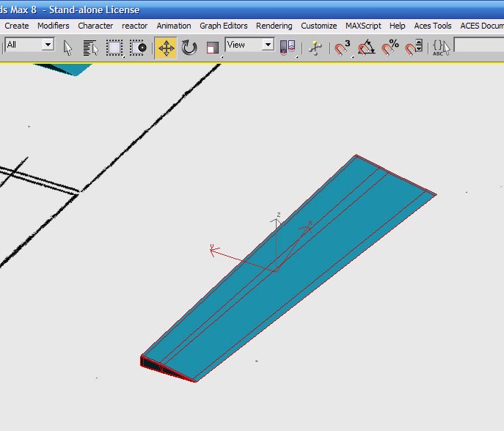Open the Rendering menu
Screen dimensions: 504x431
[x=274, y=26]
